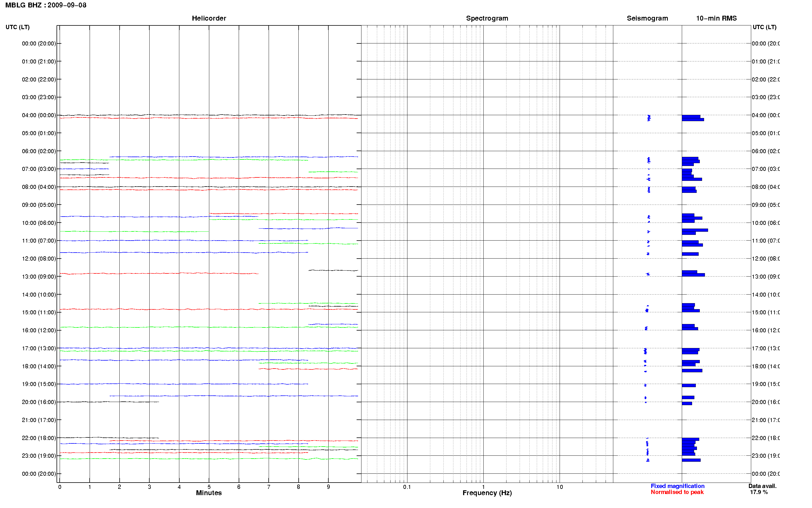
Task: Click frequency tick '1' on Spectrogram axis
Action: point(483,487)
